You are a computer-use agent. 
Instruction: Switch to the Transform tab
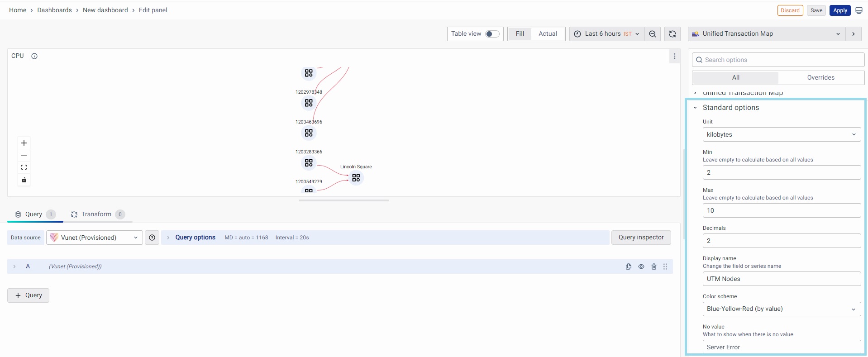point(96,214)
